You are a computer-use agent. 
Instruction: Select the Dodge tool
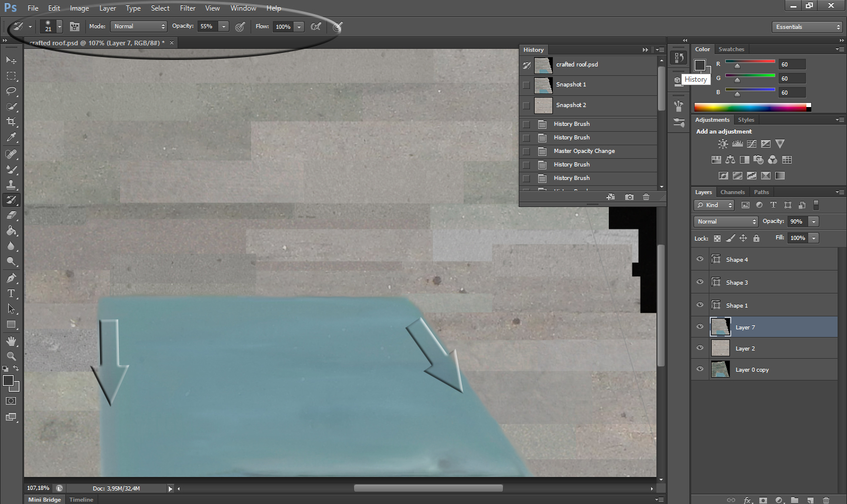coord(11,261)
